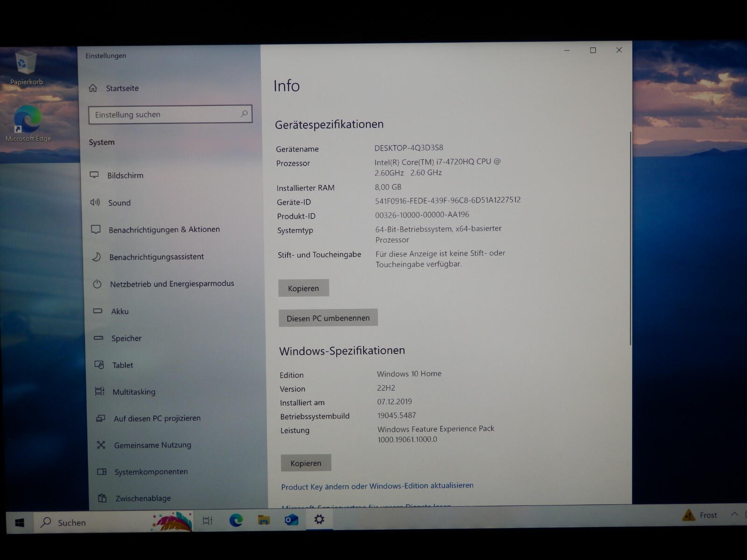747x560 pixels.
Task: Click the search magnifier in Einstellung suchen
Action: tap(244, 113)
